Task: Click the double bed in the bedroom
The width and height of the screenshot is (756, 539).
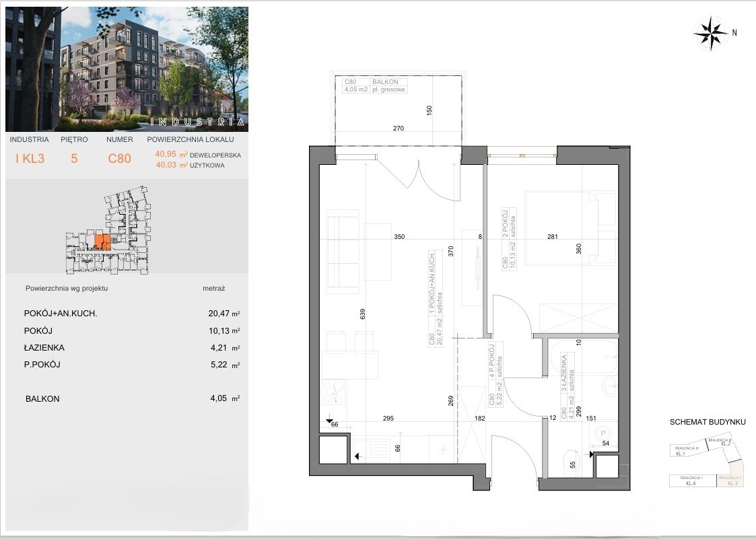Action: pyautogui.click(x=571, y=227)
